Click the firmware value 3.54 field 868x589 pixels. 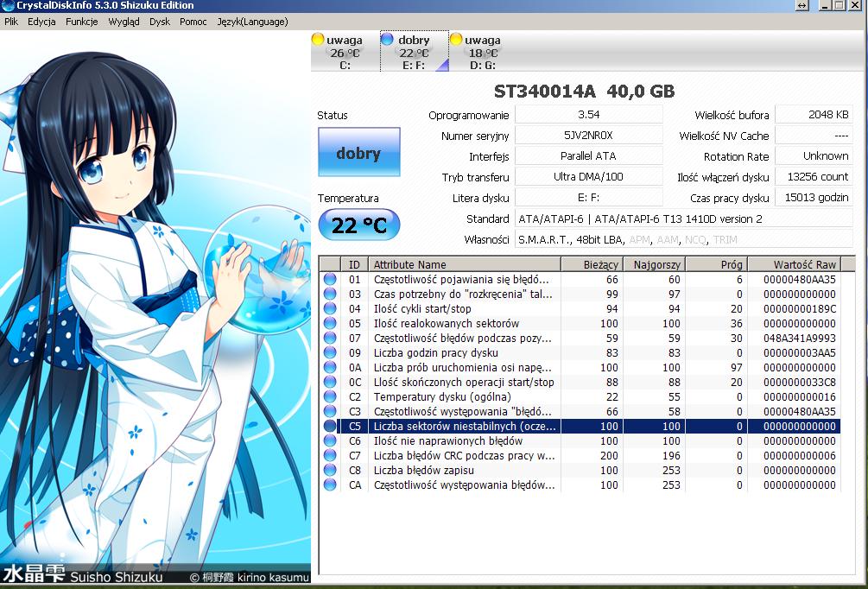pyautogui.click(x=588, y=115)
